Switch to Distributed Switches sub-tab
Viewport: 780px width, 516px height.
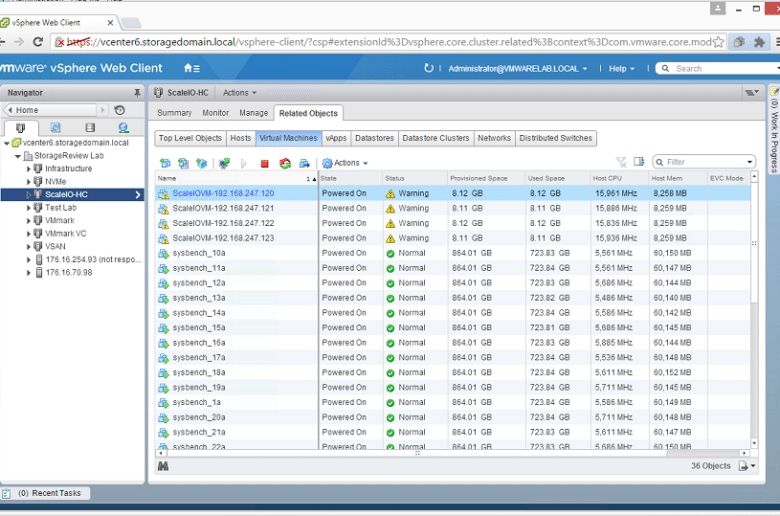tap(556, 138)
